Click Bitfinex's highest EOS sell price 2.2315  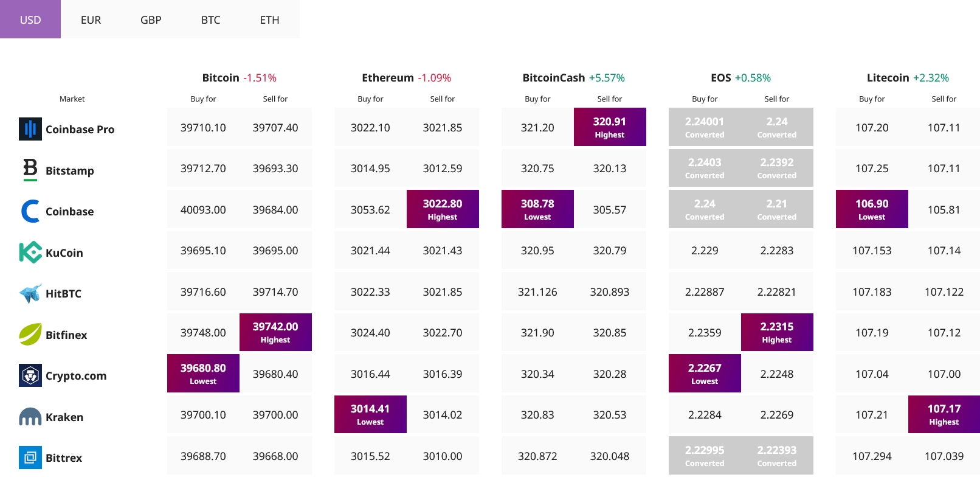pos(777,332)
